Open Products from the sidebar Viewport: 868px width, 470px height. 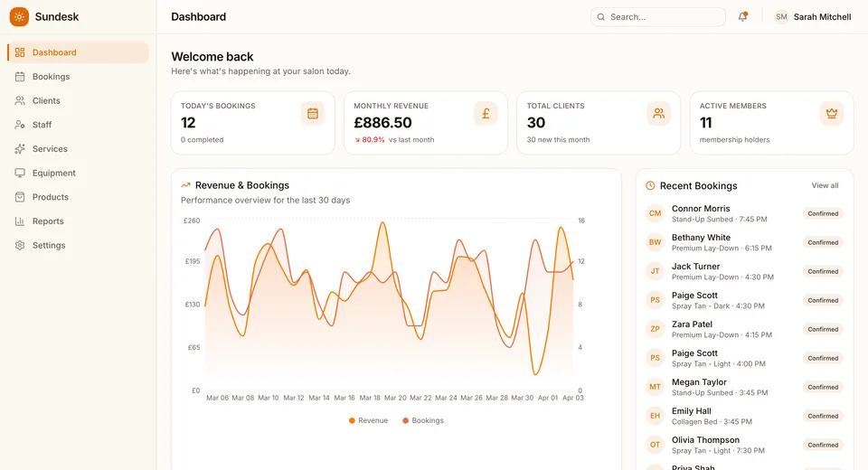click(x=78, y=197)
